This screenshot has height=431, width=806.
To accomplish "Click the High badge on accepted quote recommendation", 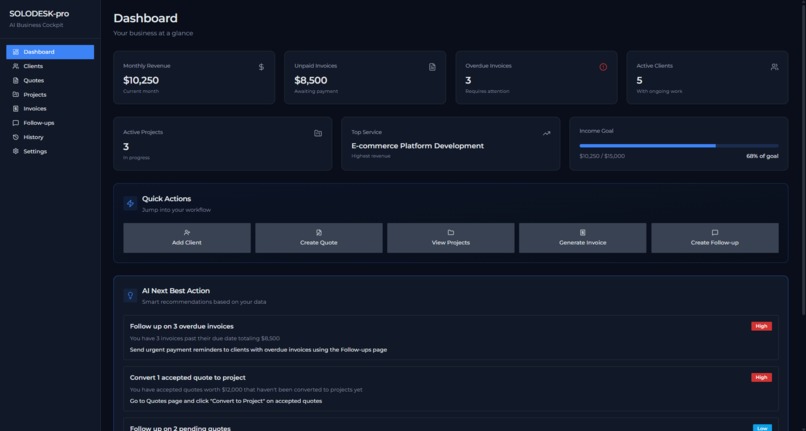I will coord(761,378).
